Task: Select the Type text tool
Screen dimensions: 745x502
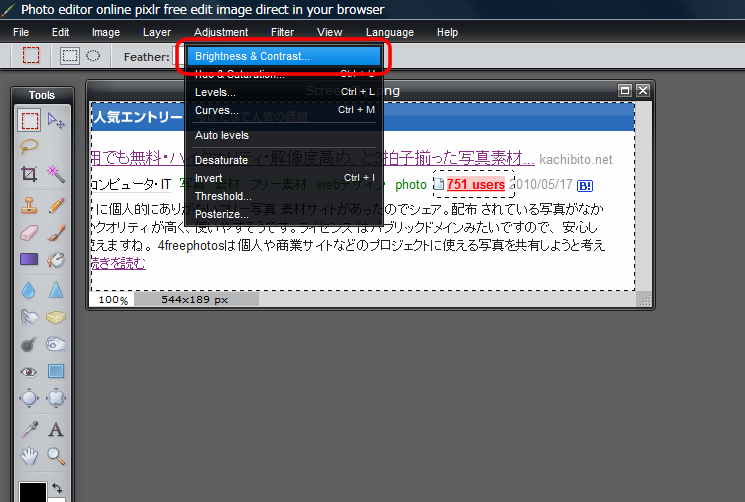Action: [x=56, y=430]
